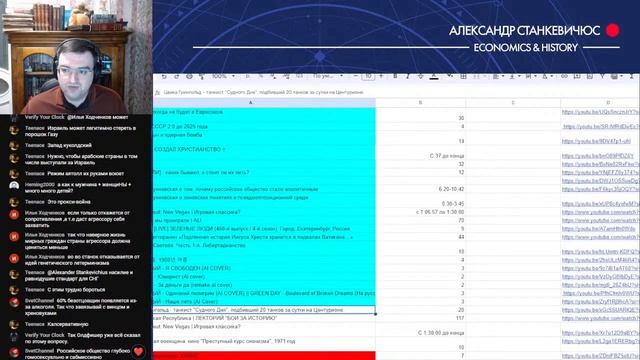The image size is (640, 360).
Task: Select column C header
Action: pyautogui.click(x=513, y=103)
